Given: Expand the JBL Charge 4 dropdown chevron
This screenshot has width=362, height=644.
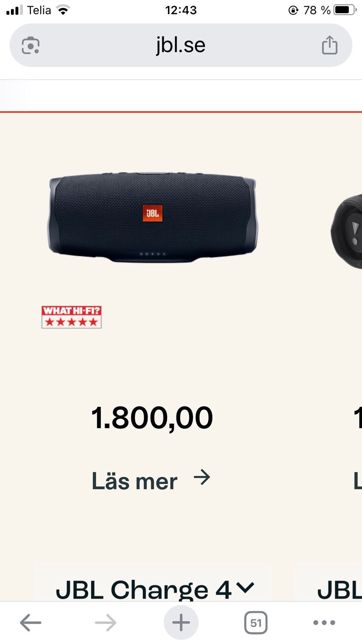Looking at the screenshot, I should (x=245, y=587).
